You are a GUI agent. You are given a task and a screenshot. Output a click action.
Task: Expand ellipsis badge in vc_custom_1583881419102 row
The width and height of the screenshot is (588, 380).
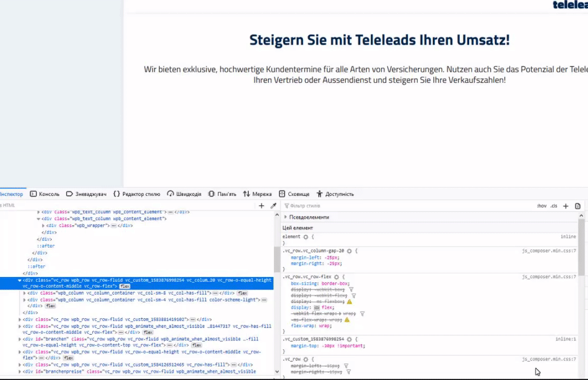pos(192,319)
